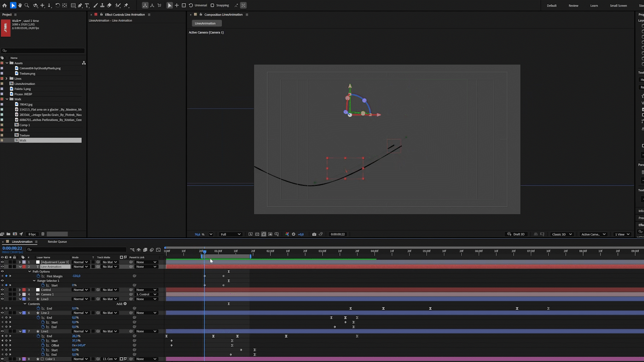Switch to the Render Queue tab
Image resolution: width=644 pixels, height=362 pixels.
click(57, 242)
